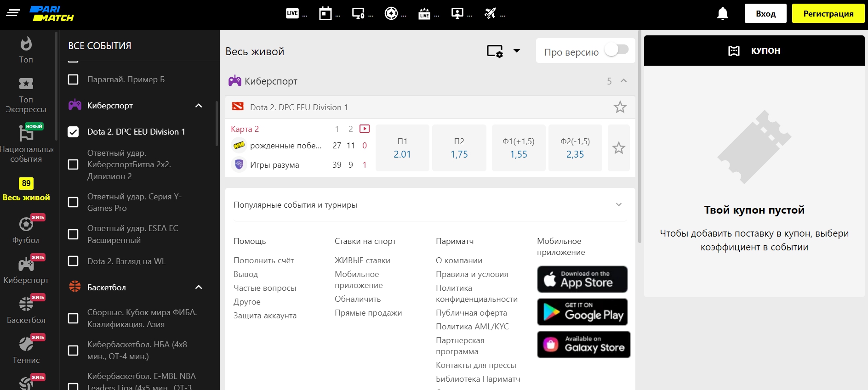This screenshot has height=390, width=868.
Task: Open Правила и условия link
Action: [472, 274]
